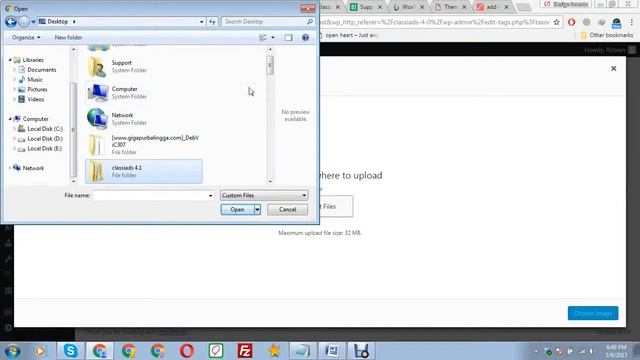This screenshot has height=360, width=640.
Task: Click Desktop in the address breadcrumb
Action: click(x=58, y=22)
